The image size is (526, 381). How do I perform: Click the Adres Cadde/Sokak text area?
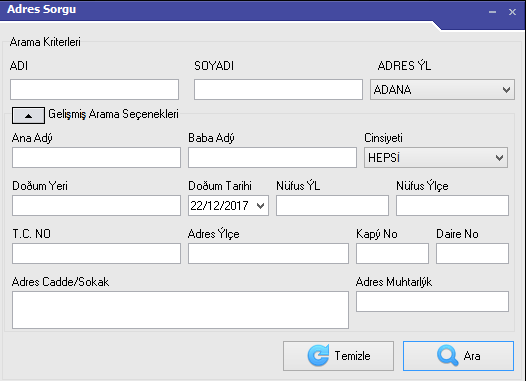pyautogui.click(x=180, y=310)
